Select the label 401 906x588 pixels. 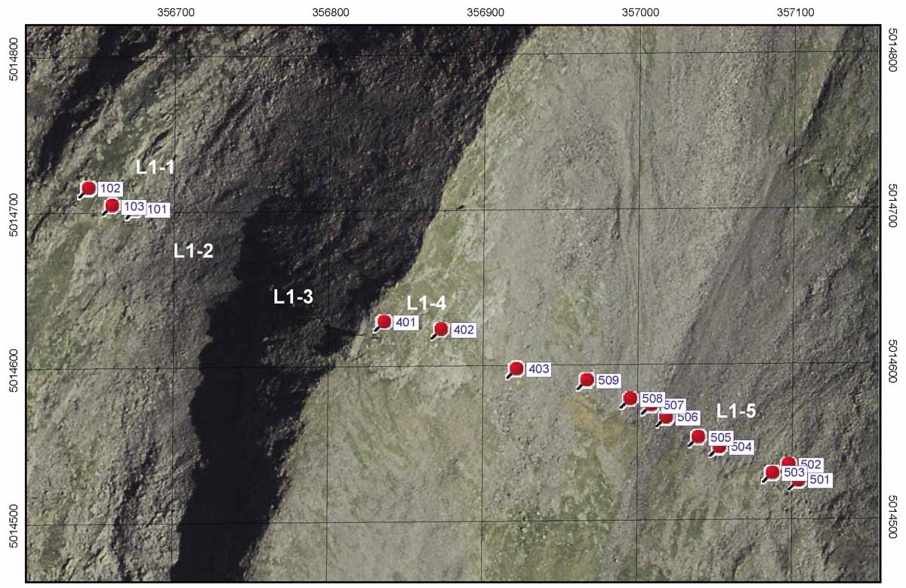(406, 323)
